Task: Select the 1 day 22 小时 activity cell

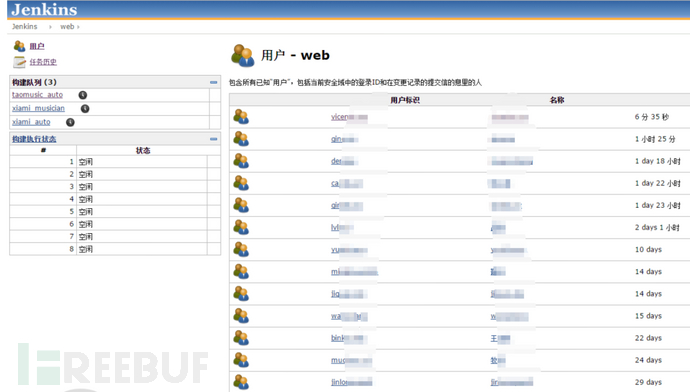Action: click(x=657, y=183)
